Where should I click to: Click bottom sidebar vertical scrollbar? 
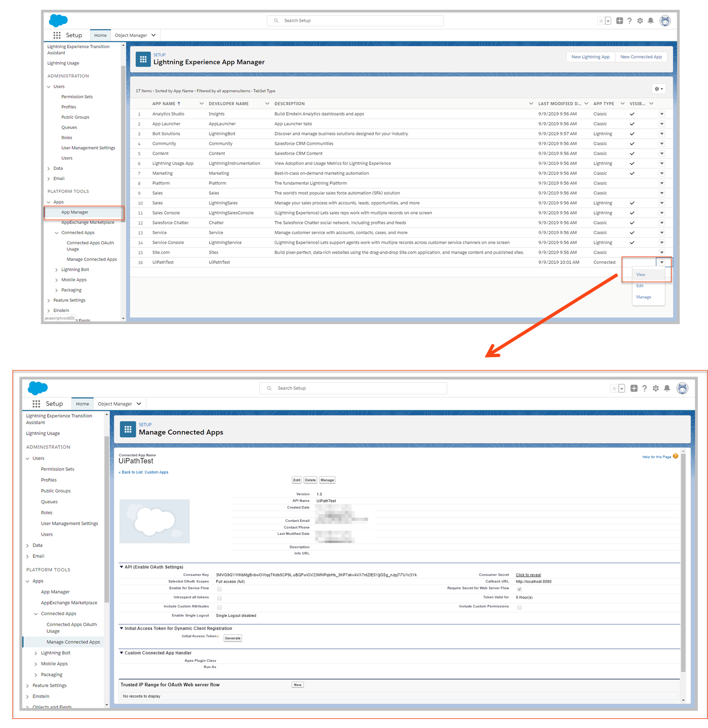(107, 519)
